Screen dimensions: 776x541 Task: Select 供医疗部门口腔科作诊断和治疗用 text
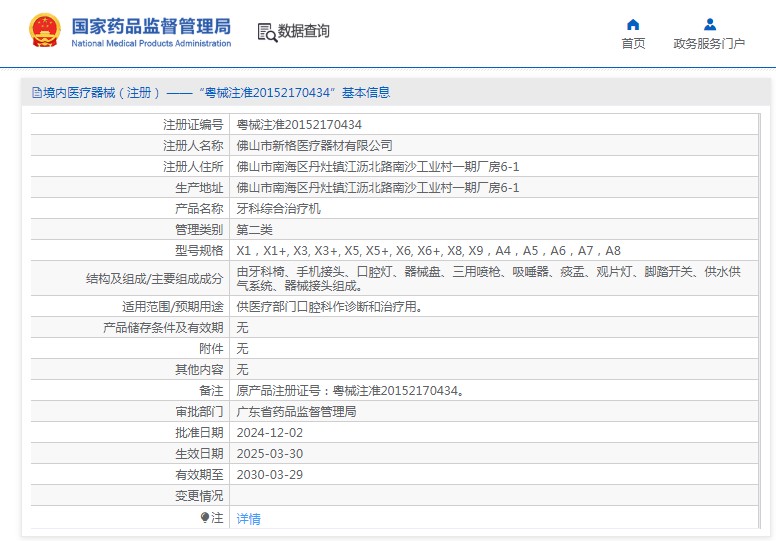point(329,307)
